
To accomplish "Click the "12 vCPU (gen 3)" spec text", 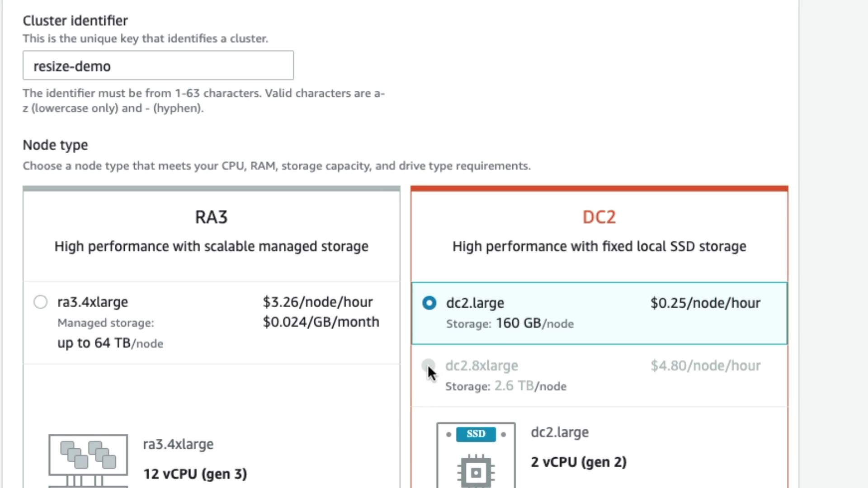I will point(195,474).
